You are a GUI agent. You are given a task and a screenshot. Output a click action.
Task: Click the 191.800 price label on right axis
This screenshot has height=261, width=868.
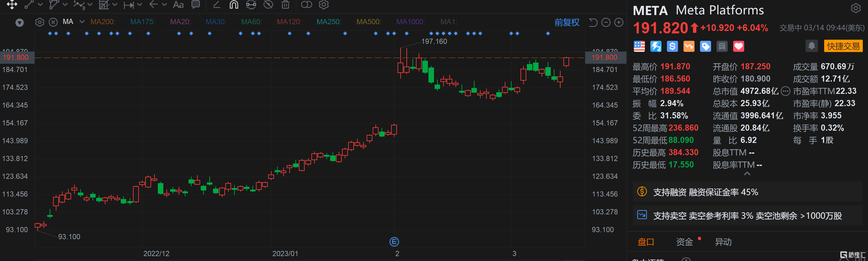(606, 57)
